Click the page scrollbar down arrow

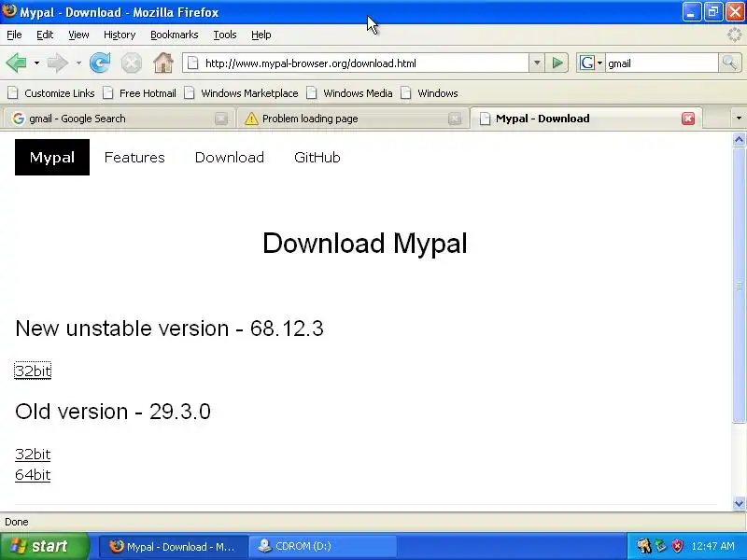tap(739, 503)
